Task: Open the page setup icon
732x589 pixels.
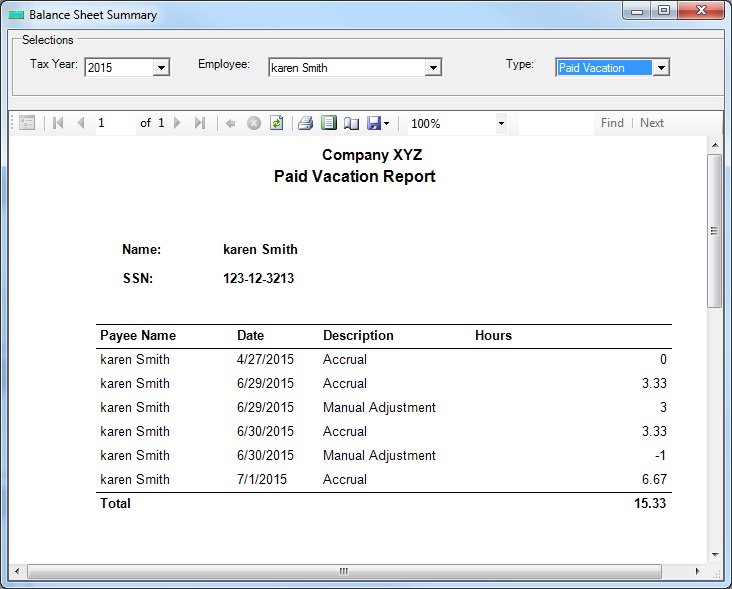Action: pos(351,123)
